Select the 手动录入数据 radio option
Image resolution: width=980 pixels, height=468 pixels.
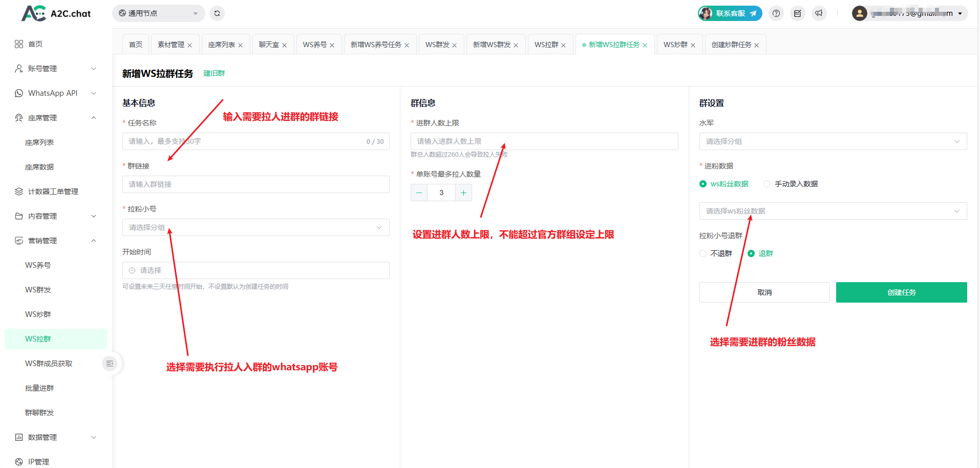click(767, 184)
